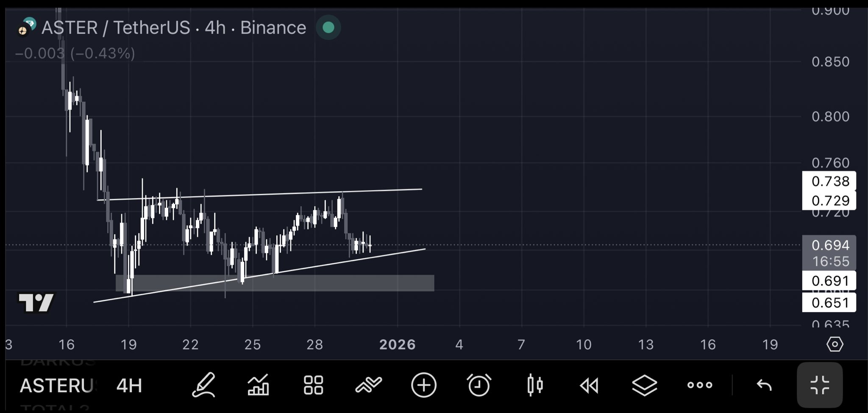This screenshot has width=868, height=413.
Task: Open the ASTERUS symbol search
Action: pos(57,385)
